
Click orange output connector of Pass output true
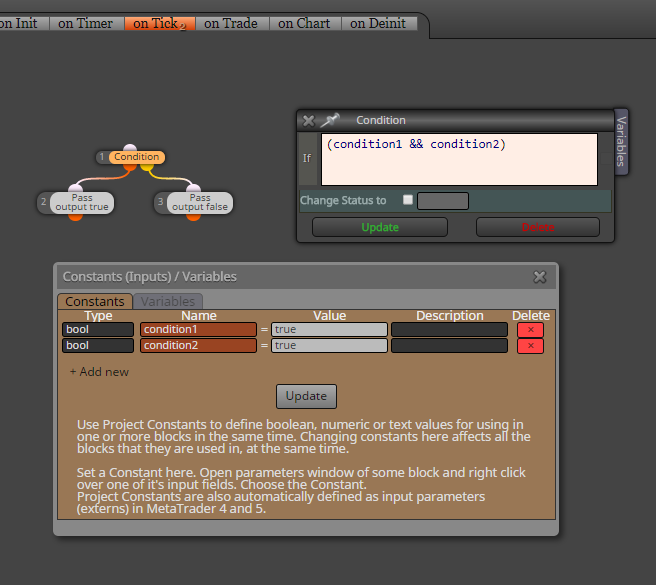[x=75, y=217]
